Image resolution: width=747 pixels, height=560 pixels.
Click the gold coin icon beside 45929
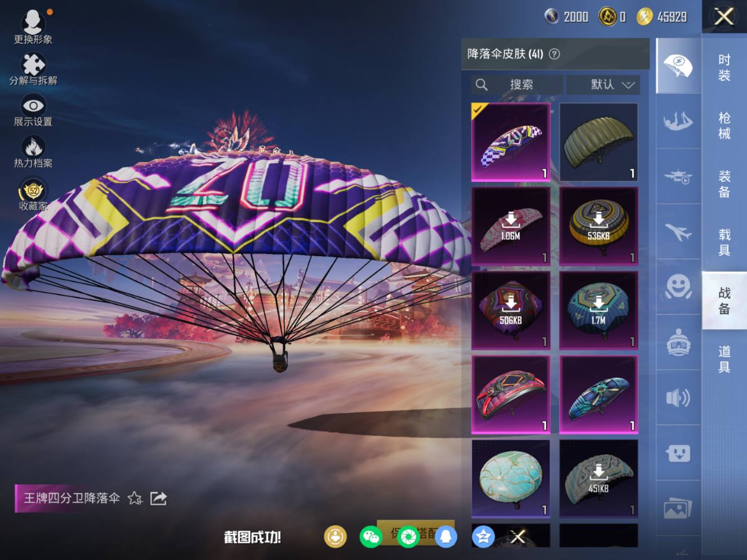click(x=645, y=17)
